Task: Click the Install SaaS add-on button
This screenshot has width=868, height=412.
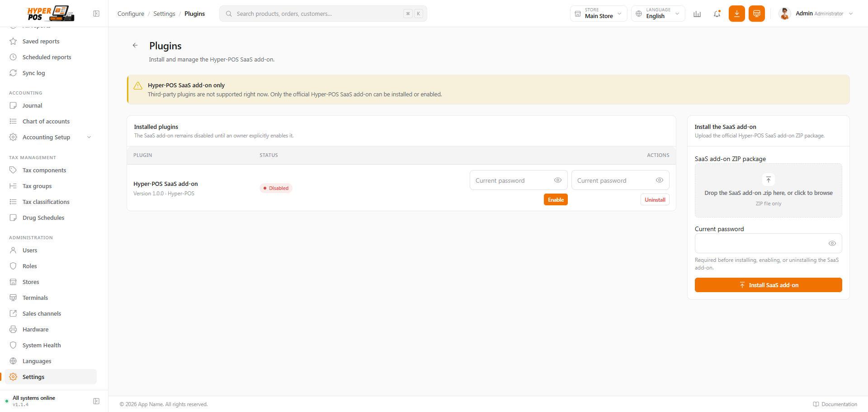Action: (769, 285)
